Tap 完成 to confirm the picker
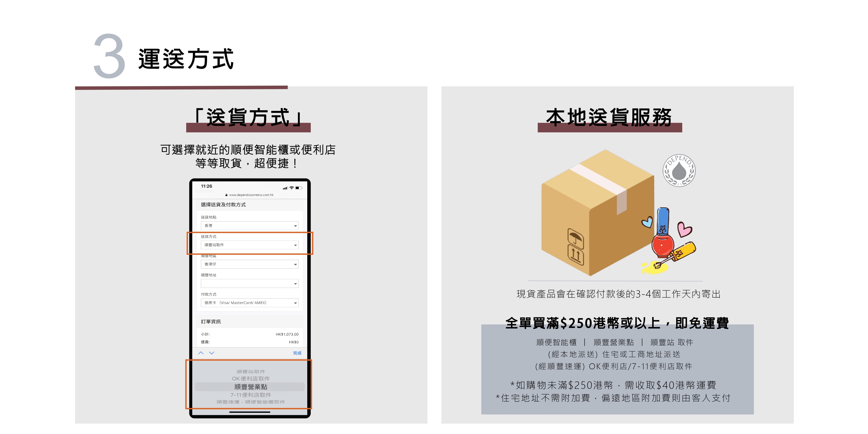 coord(297,353)
